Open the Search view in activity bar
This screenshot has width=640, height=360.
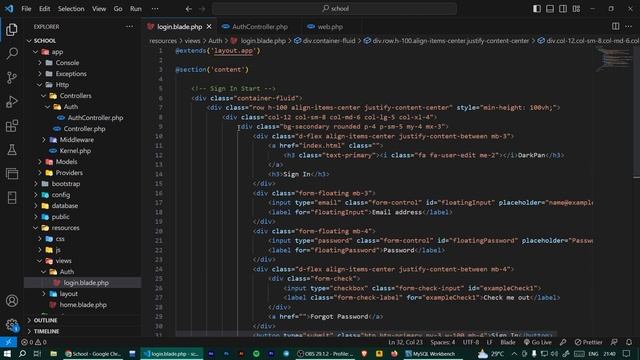pos(12,53)
